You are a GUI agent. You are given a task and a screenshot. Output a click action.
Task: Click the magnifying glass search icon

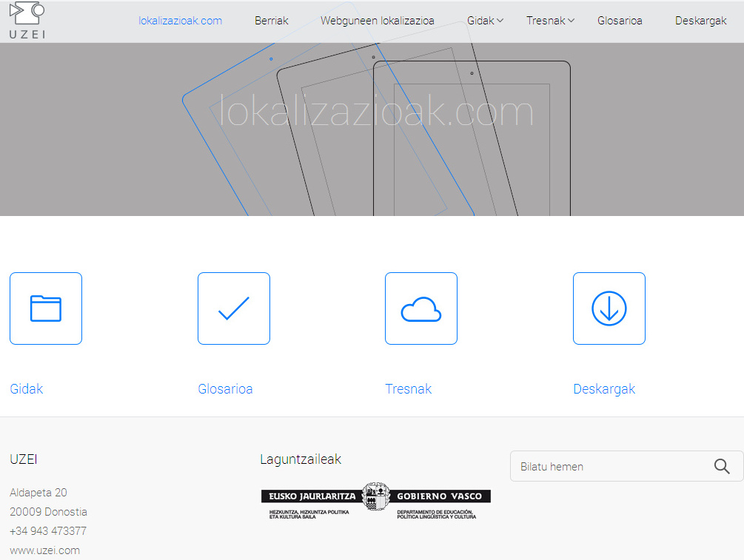tap(721, 466)
